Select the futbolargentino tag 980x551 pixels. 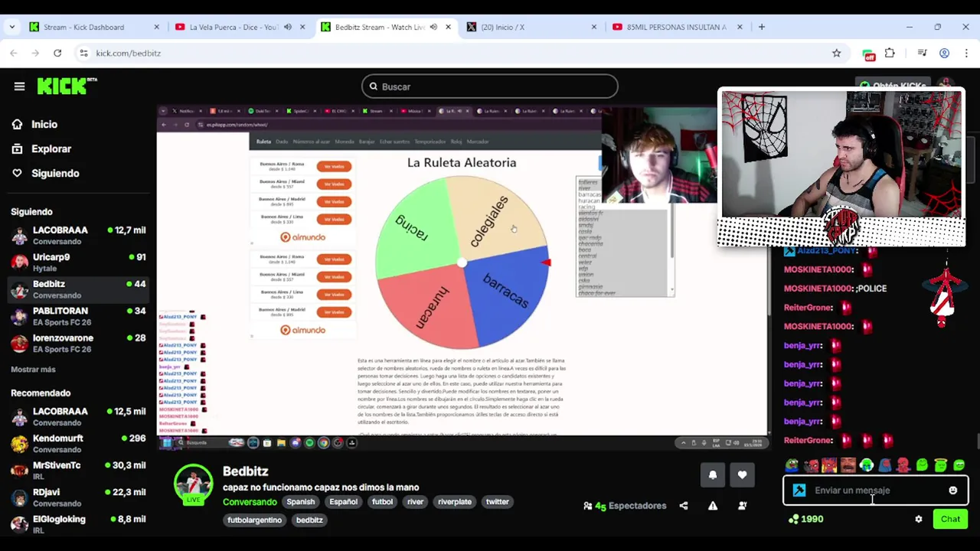255,520
